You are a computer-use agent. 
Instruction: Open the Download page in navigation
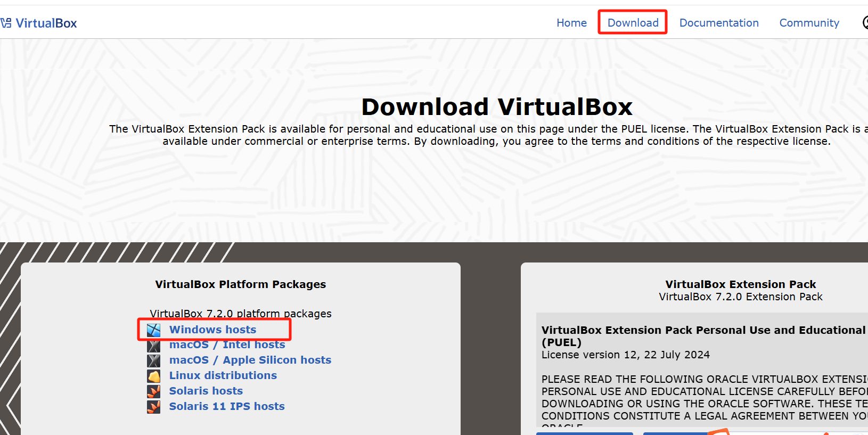pos(633,23)
